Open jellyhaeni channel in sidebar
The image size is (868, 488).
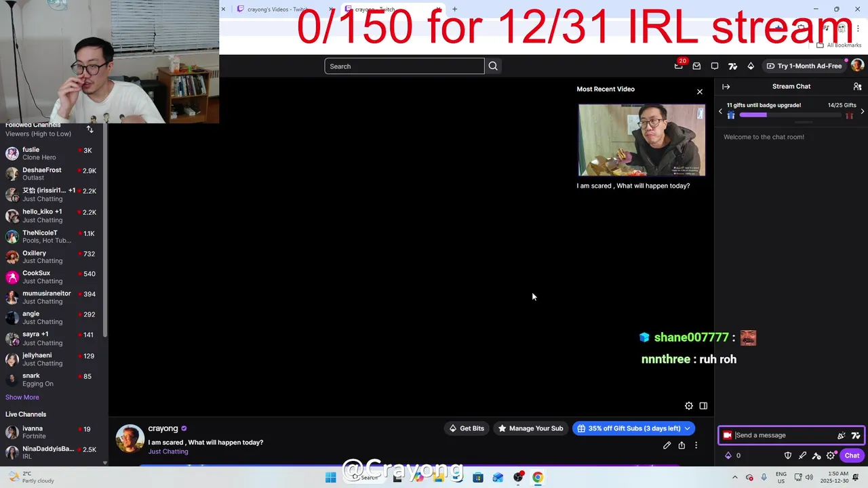(53, 359)
